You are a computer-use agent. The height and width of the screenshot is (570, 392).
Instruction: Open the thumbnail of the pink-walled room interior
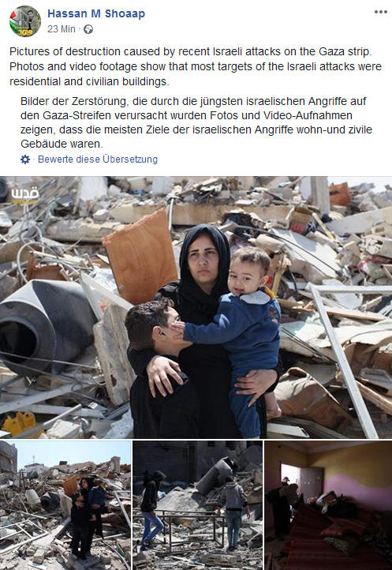[328, 505]
